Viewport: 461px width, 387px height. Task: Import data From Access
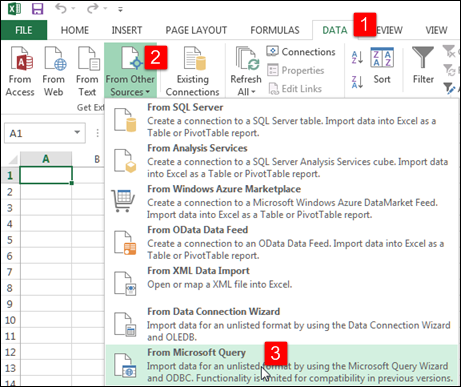point(20,71)
